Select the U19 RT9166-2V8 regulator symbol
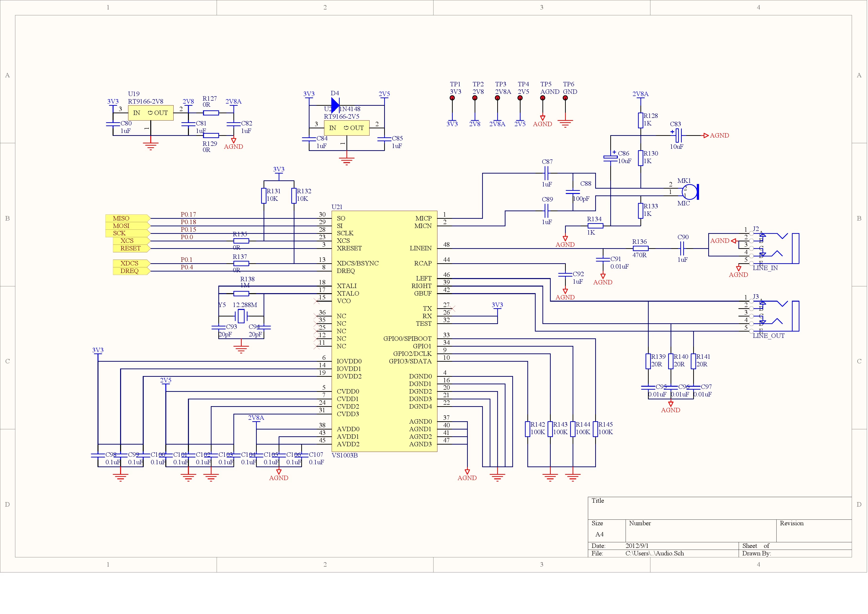Viewport: 868px width, 614px height. [x=151, y=113]
